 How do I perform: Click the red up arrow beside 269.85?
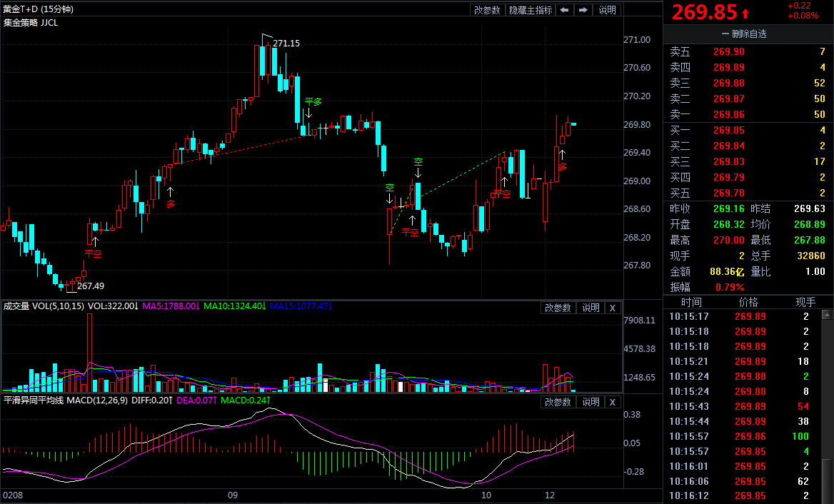745,13
